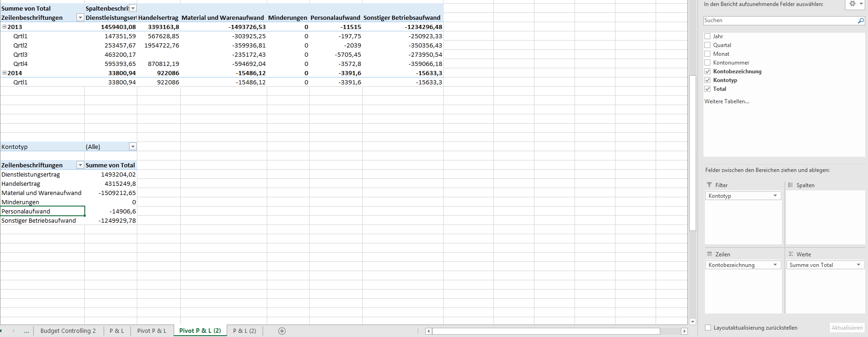Click the Weitere Tabellen link
Screen dimensions: 868x337
[727, 101]
